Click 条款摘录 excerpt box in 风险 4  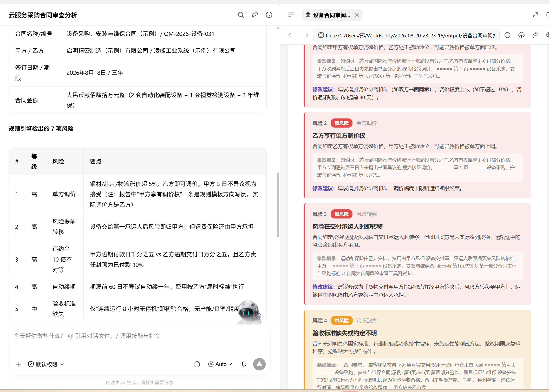pos(418,374)
